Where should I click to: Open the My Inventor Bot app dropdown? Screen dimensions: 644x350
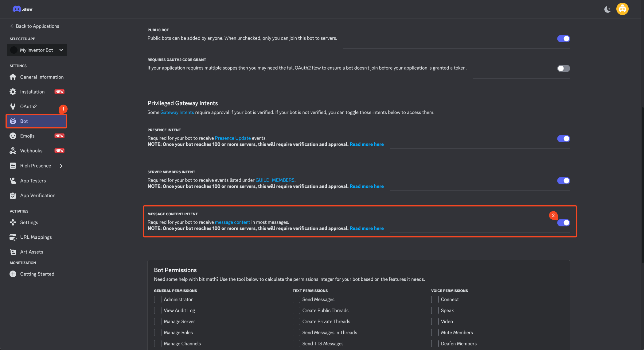coord(37,50)
